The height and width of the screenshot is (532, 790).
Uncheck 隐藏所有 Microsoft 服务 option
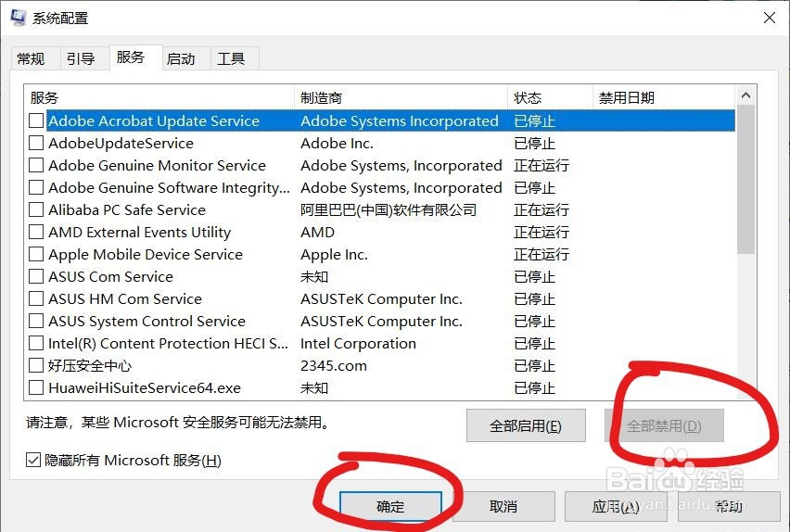(x=33, y=460)
